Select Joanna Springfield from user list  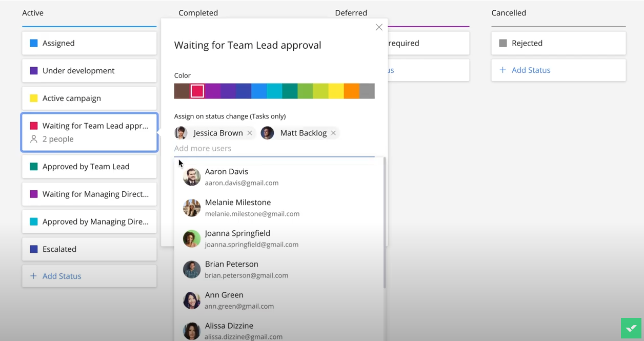click(278, 238)
